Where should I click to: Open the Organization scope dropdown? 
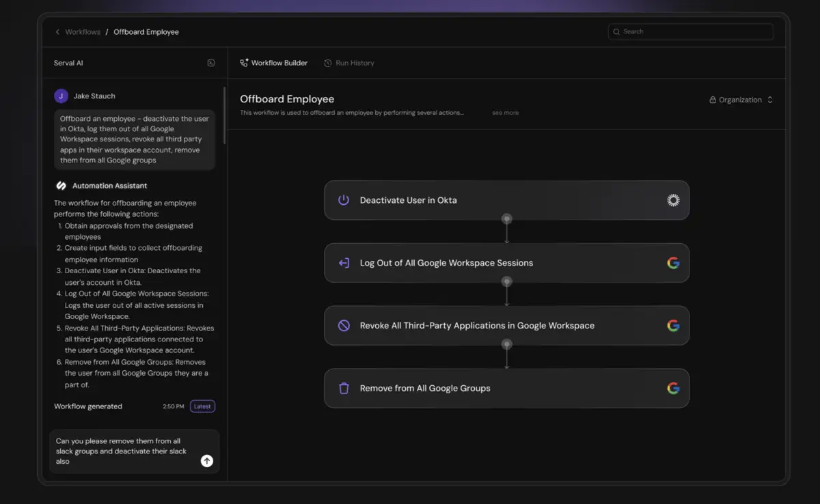point(741,100)
